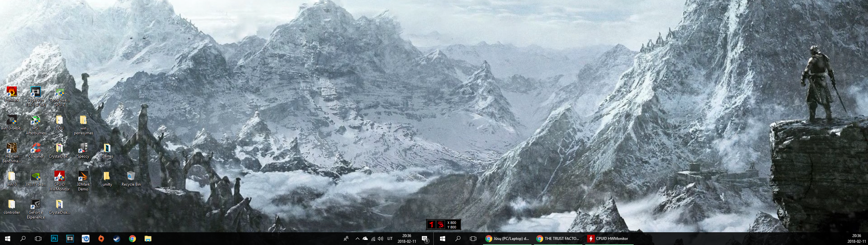The image size is (868, 245).
Task: Open taskbar search next to Photoshop's Task View
Action: (23, 239)
